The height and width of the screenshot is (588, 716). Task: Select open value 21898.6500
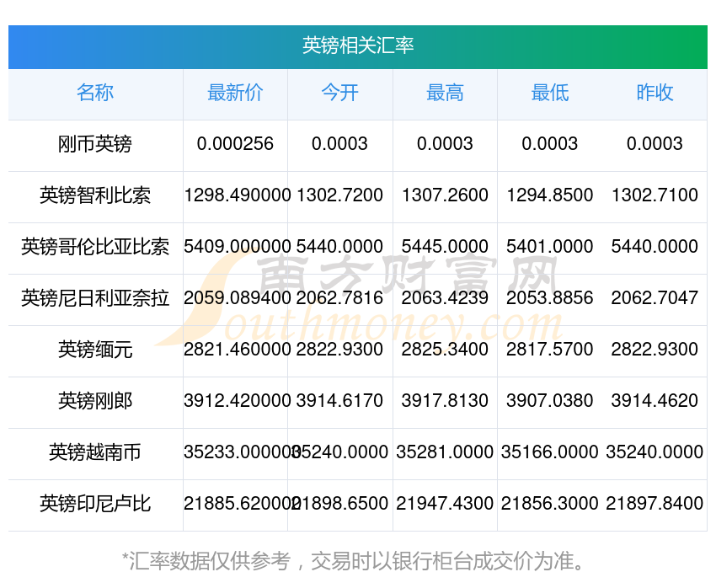tap(340, 504)
